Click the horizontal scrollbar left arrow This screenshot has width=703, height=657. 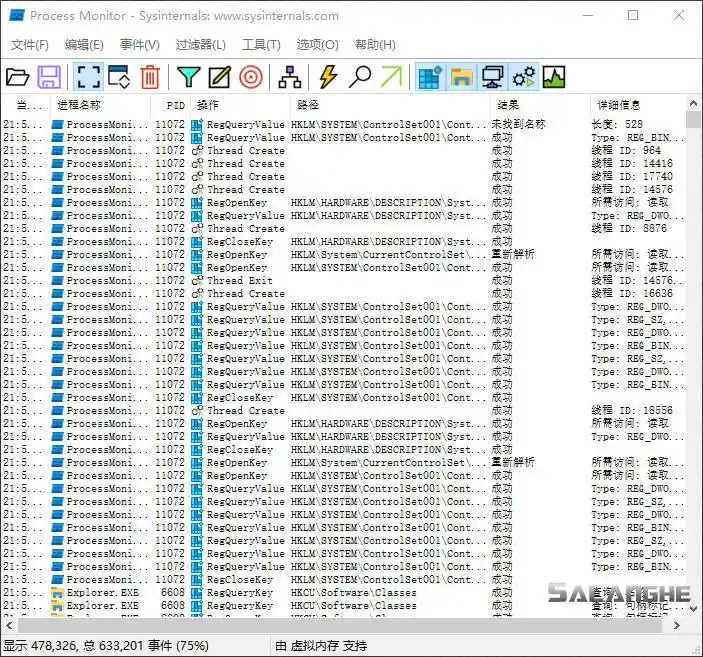(9, 625)
